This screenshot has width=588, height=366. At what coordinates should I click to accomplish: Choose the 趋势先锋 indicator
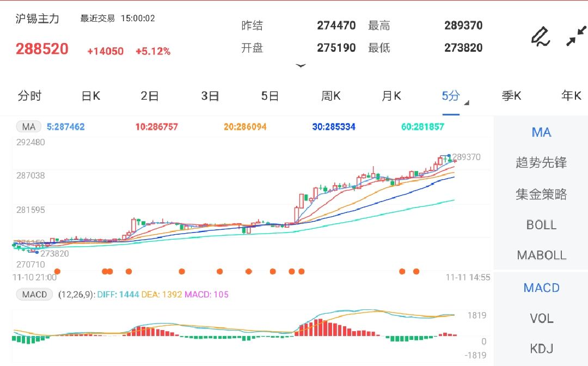pos(541,163)
